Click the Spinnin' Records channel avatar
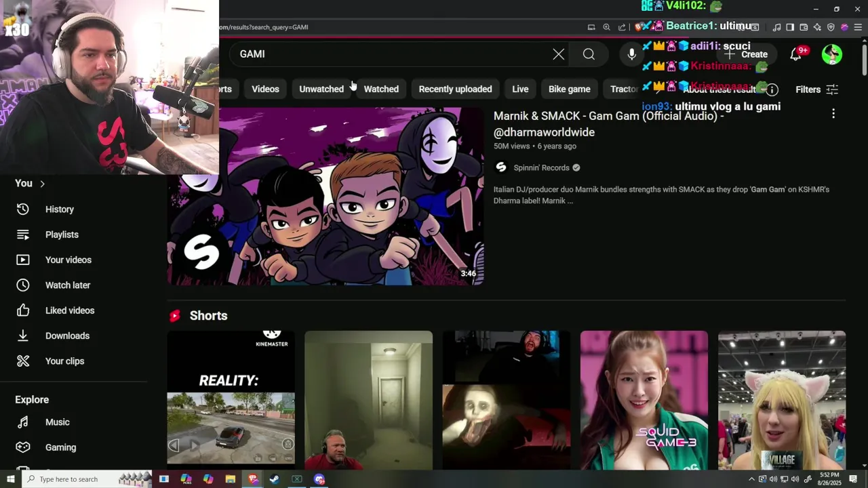Viewport: 868px width, 488px height. coord(501,167)
